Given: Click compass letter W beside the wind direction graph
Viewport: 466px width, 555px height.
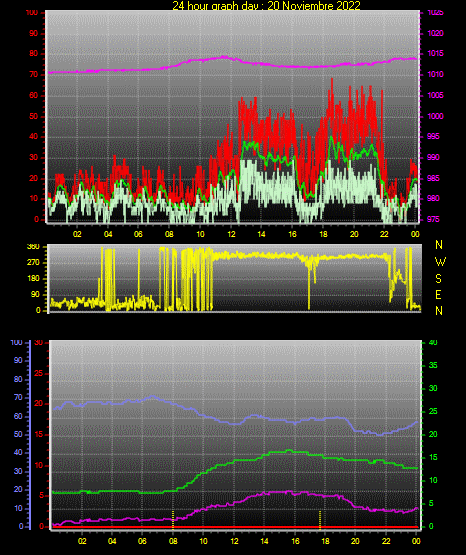Looking at the screenshot, I should point(440,262).
